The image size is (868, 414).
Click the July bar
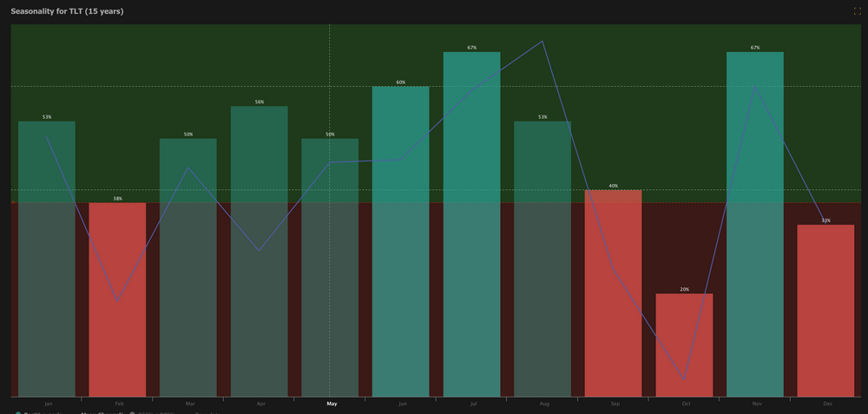pyautogui.click(x=471, y=224)
